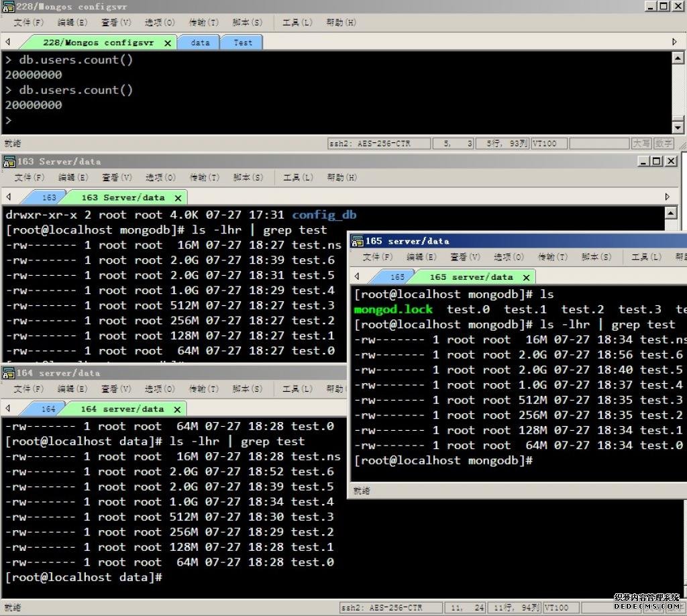Switch to the data tab
The height and width of the screenshot is (616, 687).
tap(200, 42)
